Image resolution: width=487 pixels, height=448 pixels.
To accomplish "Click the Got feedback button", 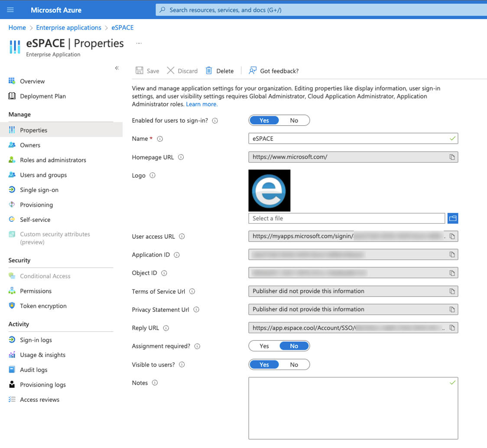I will coord(274,71).
